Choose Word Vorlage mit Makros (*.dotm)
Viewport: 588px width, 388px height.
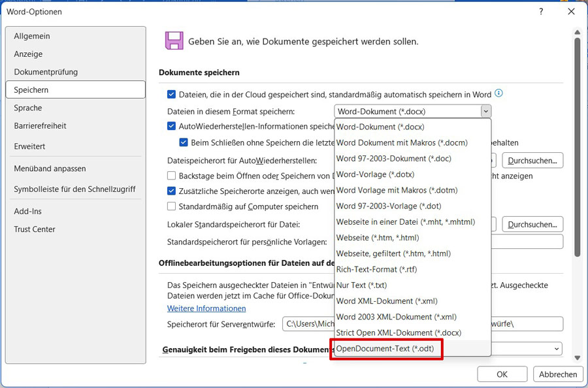[x=412, y=190]
